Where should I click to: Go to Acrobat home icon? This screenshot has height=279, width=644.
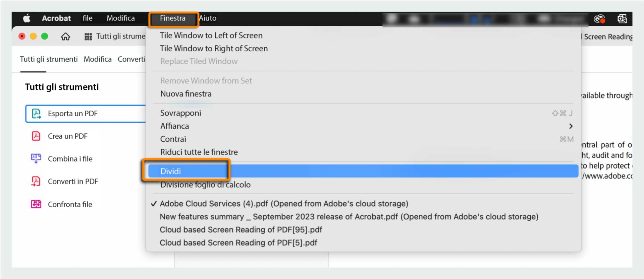click(x=66, y=37)
